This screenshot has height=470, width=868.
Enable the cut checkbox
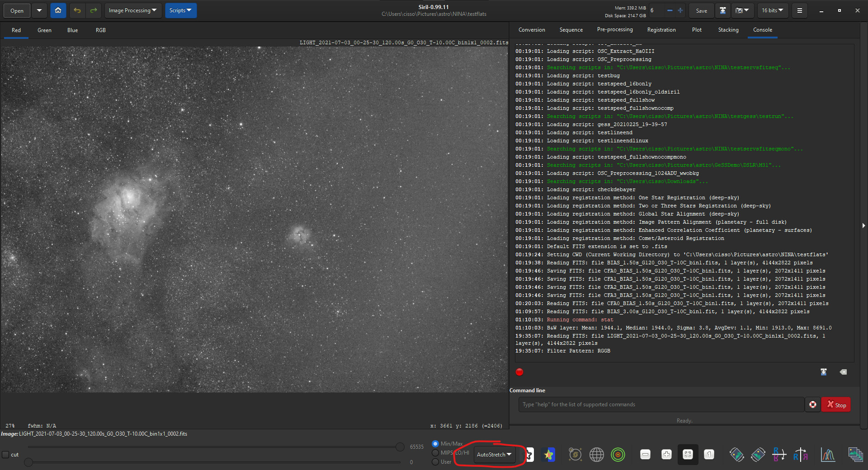[6, 455]
